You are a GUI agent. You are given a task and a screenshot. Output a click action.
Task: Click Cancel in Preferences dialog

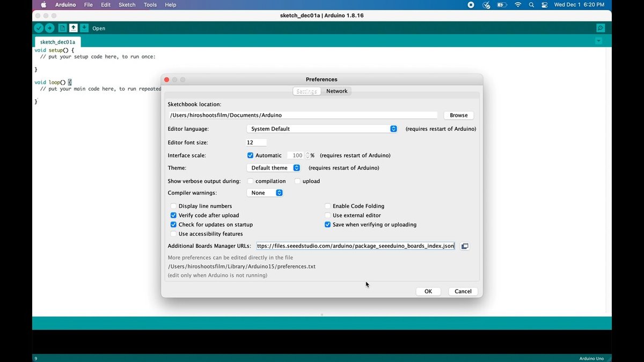pos(463,291)
